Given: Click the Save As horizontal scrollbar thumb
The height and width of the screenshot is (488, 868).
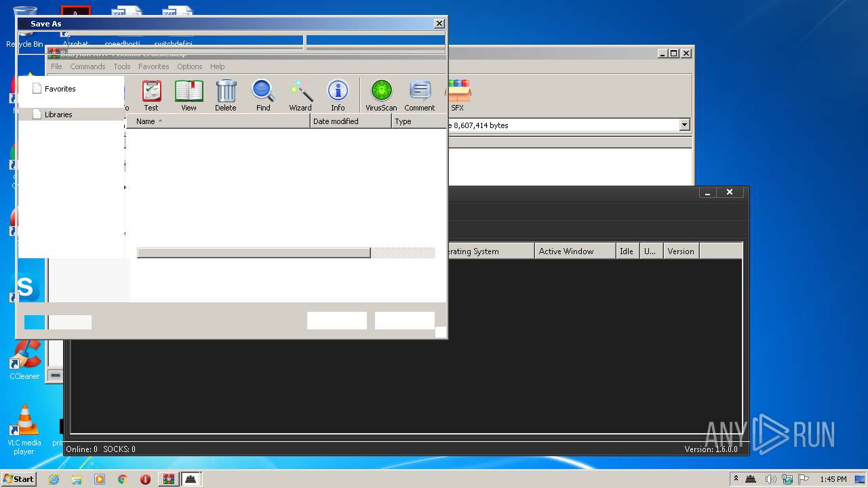Looking at the screenshot, I should coord(254,253).
